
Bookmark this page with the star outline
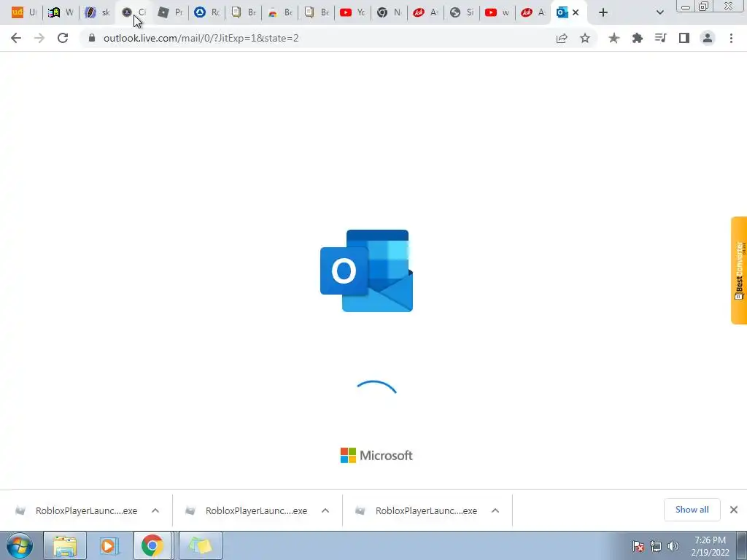[585, 38]
